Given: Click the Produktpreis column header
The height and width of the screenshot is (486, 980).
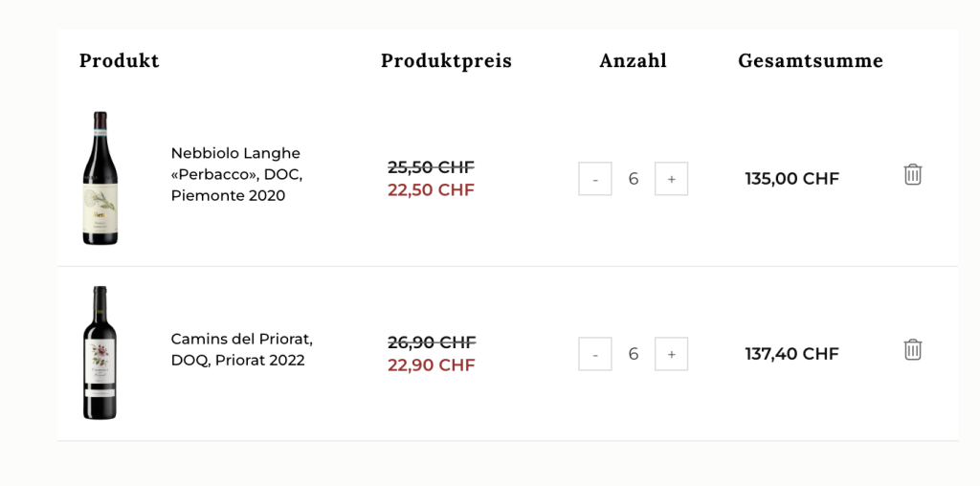Looking at the screenshot, I should click(446, 60).
